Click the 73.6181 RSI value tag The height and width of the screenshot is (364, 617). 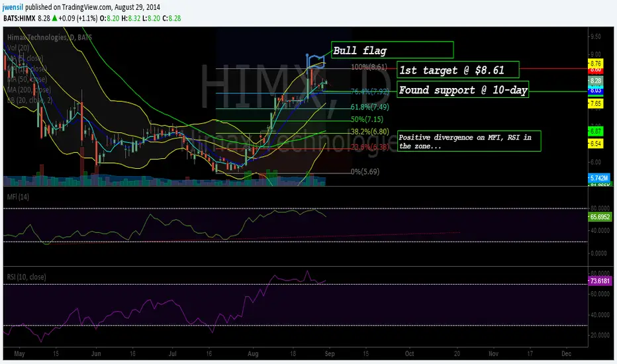point(600,281)
